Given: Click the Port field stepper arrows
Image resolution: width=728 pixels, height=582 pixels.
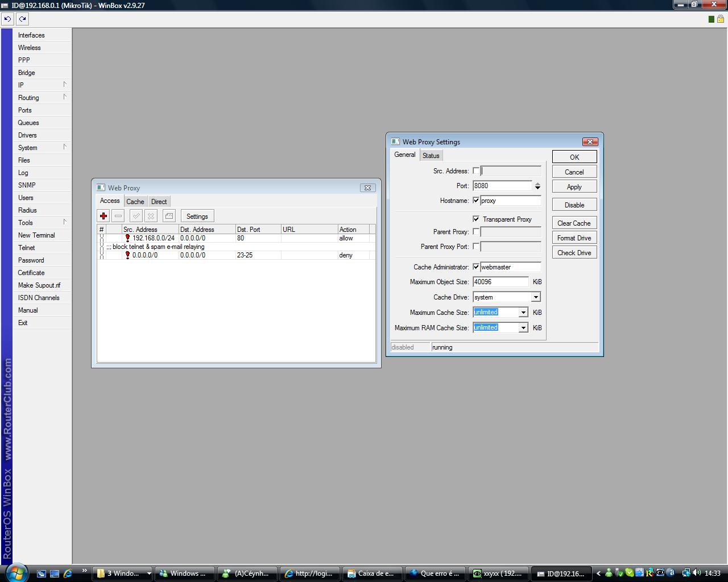Looking at the screenshot, I should pos(537,186).
